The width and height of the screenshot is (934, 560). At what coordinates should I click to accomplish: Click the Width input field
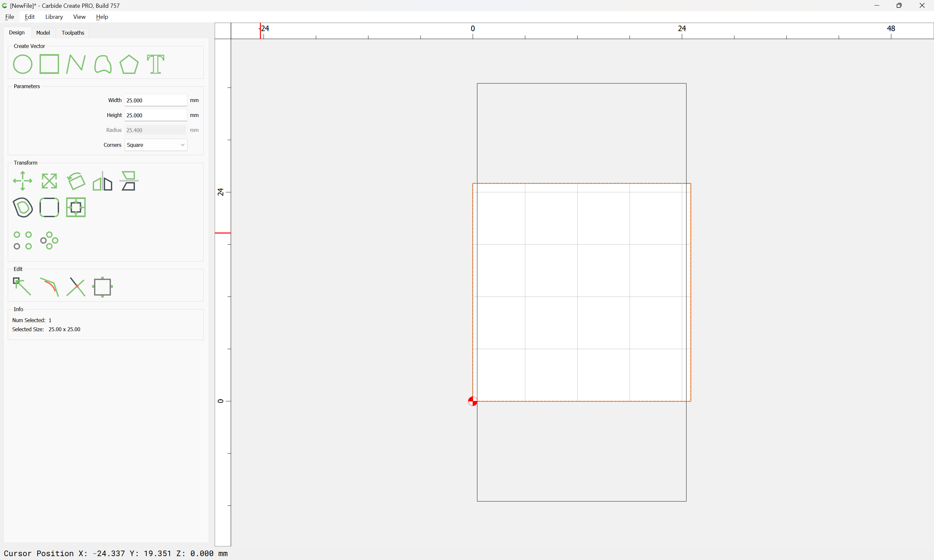[x=156, y=100]
